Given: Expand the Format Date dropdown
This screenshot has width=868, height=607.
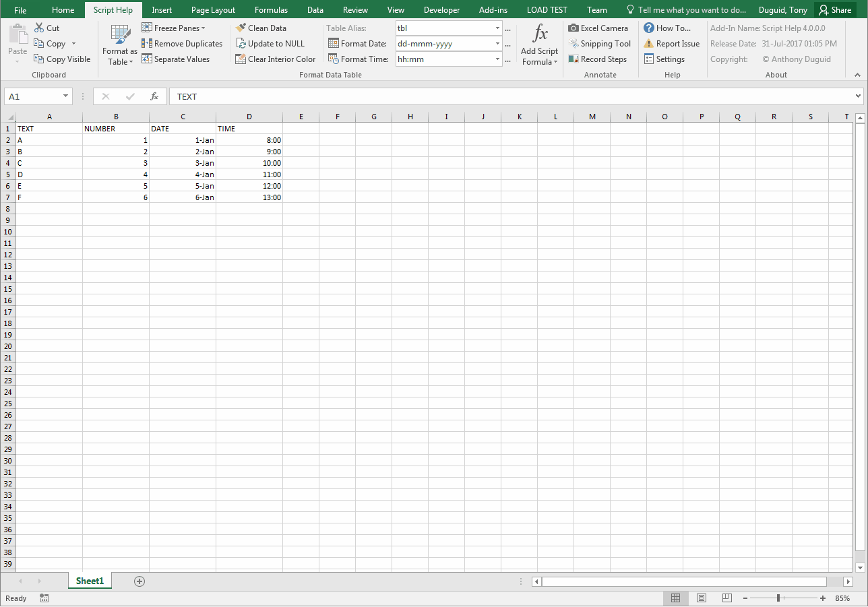Looking at the screenshot, I should point(497,44).
